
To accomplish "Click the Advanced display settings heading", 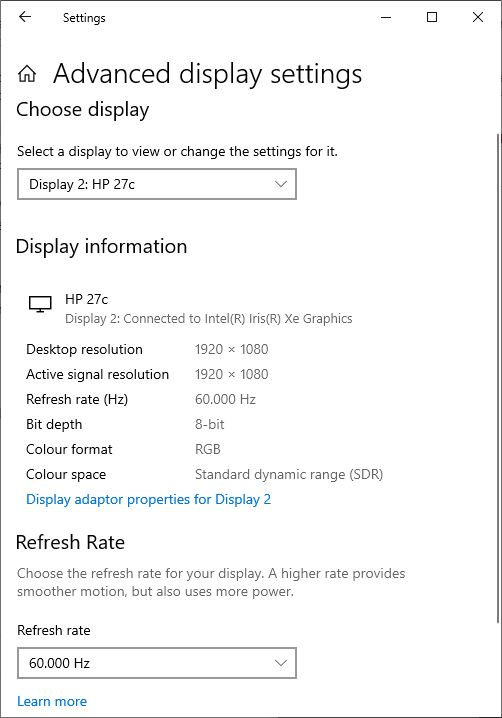I will tap(207, 74).
